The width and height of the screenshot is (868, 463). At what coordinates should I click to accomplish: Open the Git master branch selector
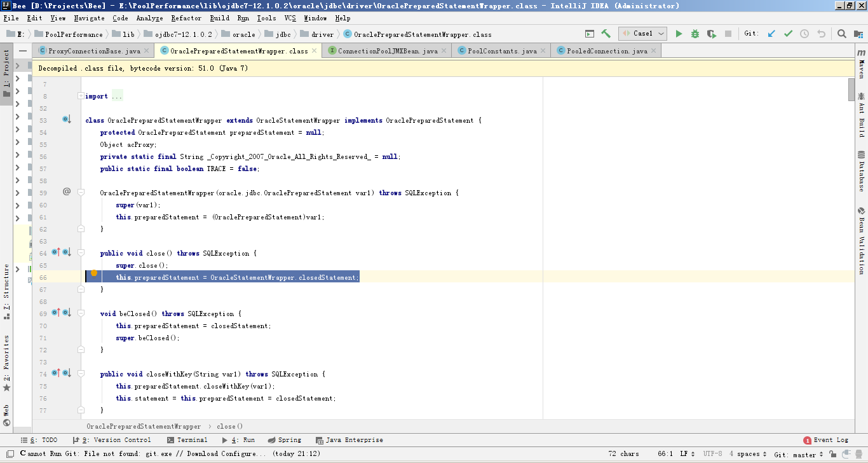point(798,454)
